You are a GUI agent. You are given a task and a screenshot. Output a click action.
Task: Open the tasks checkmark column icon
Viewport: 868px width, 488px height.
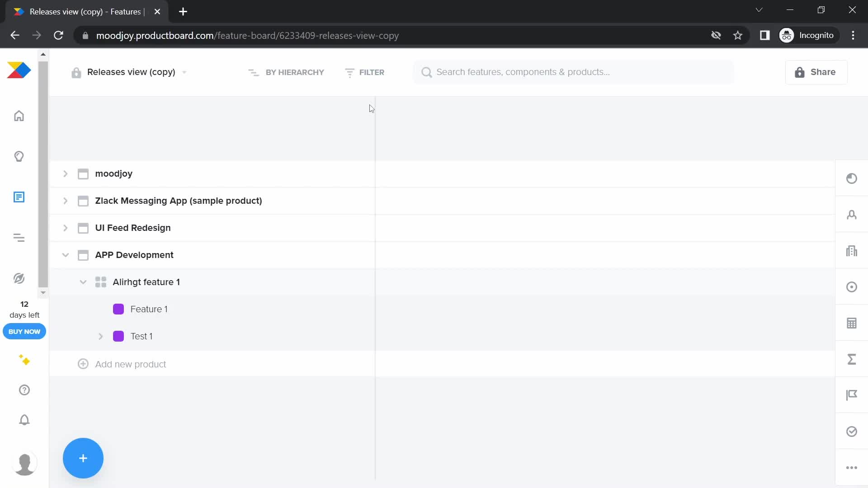(852, 432)
